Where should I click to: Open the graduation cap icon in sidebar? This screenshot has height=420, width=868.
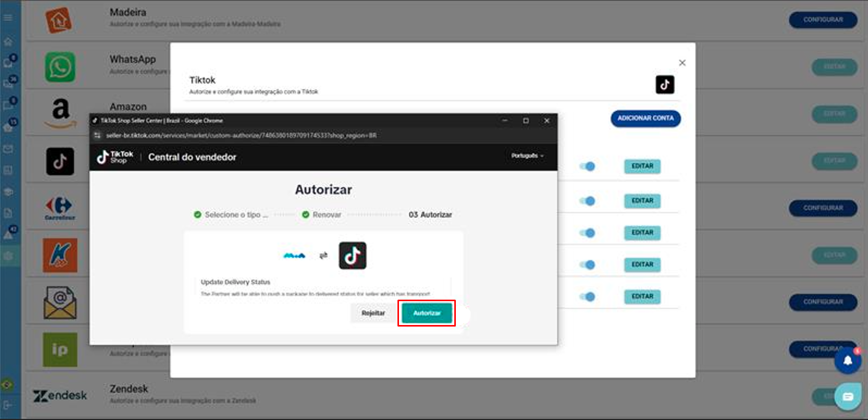(8, 192)
